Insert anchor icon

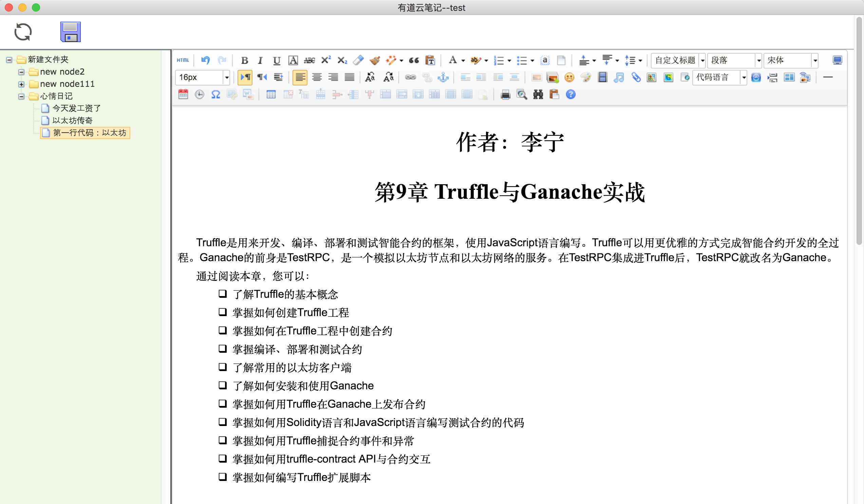point(443,77)
